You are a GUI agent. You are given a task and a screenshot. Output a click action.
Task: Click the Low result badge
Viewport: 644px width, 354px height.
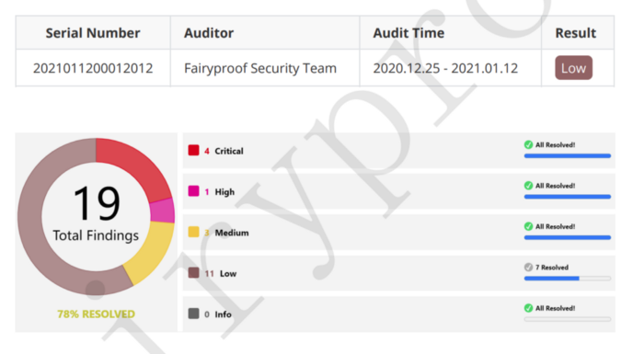click(573, 68)
